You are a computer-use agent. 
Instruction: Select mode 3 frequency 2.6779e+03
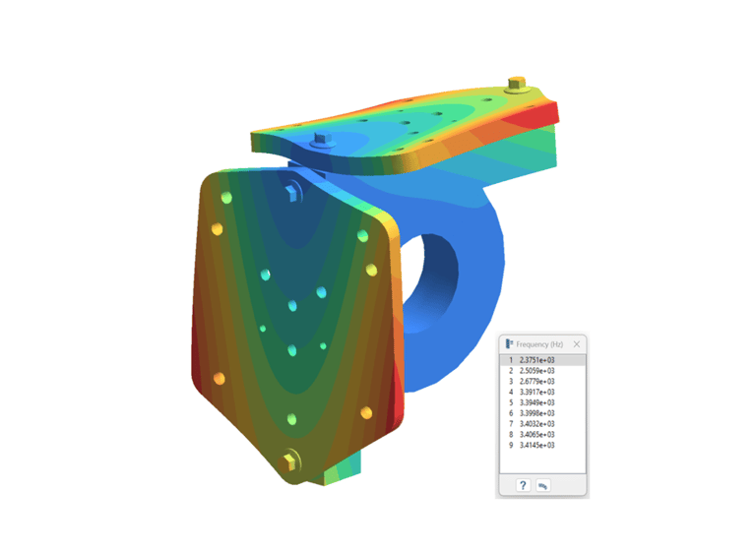pyautogui.click(x=543, y=382)
